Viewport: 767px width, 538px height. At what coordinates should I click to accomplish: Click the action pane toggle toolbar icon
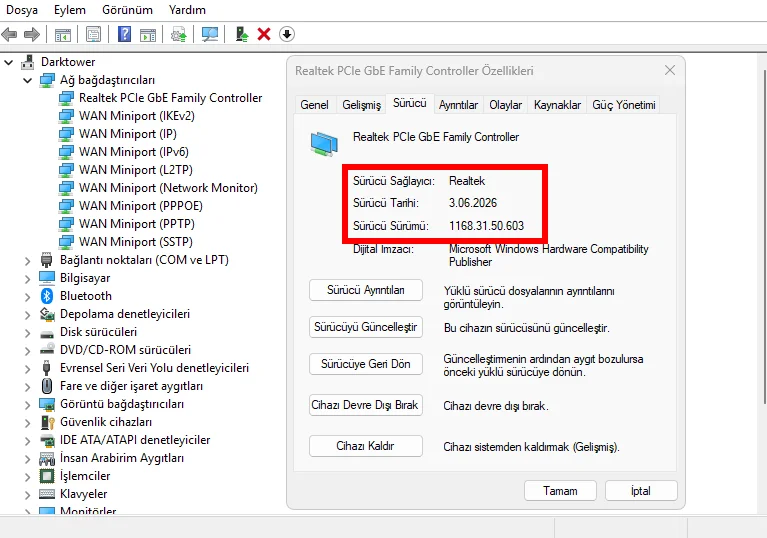pos(148,35)
